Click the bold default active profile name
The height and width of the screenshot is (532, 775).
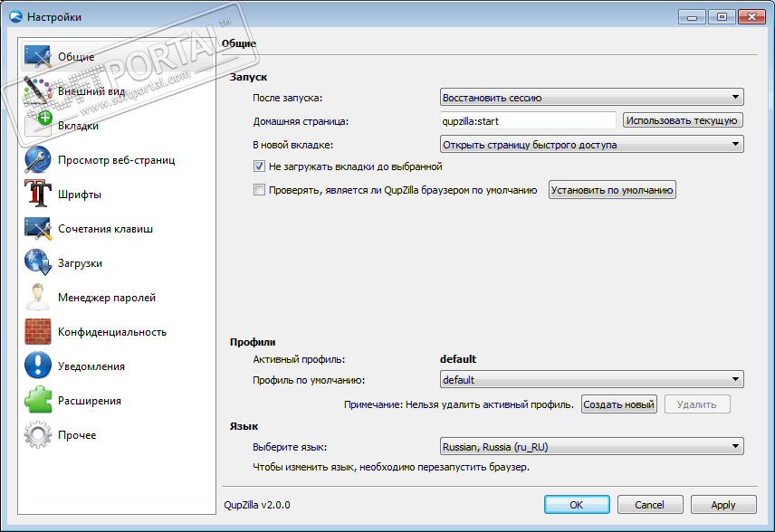458,359
